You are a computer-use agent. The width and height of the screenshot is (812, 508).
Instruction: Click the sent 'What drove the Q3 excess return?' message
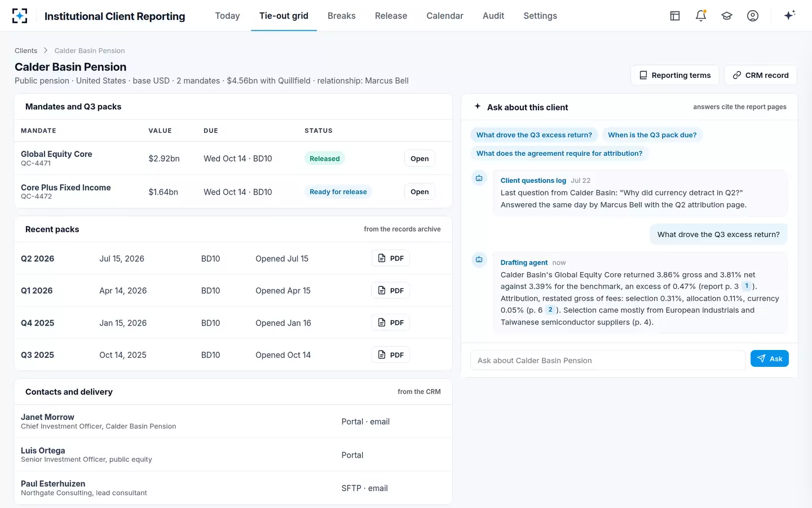[x=718, y=234]
